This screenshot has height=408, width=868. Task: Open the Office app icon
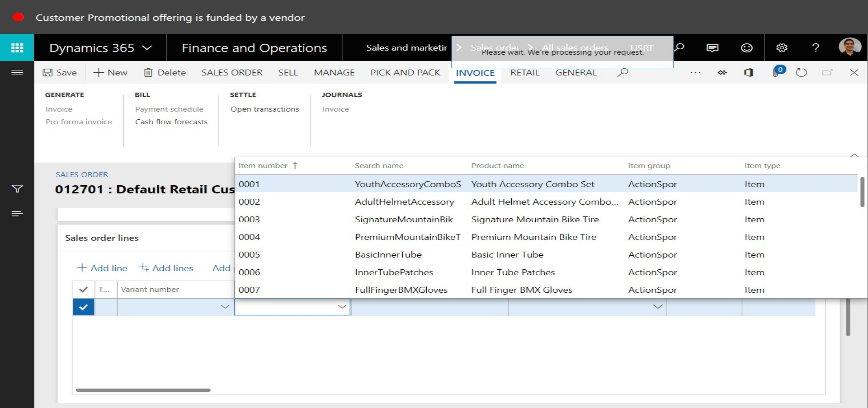point(749,72)
